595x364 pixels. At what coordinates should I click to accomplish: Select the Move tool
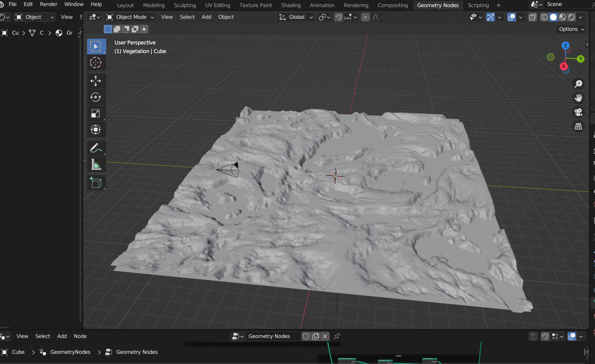point(96,81)
